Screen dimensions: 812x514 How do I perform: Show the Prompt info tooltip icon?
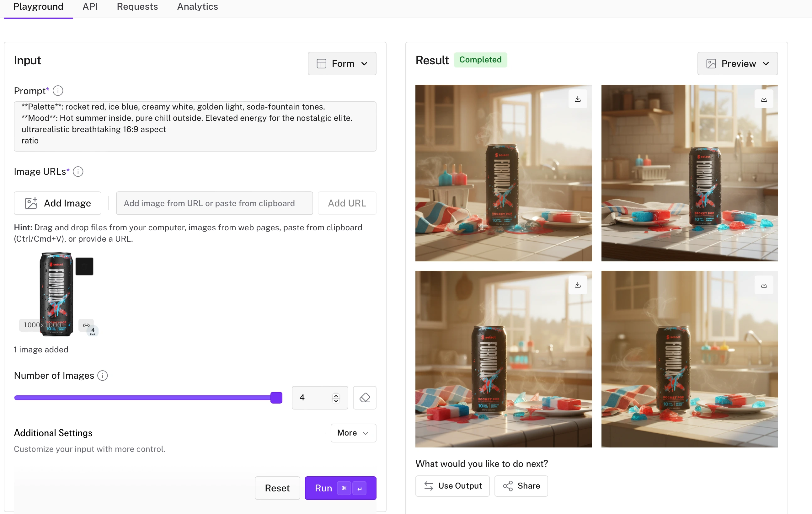coord(58,91)
